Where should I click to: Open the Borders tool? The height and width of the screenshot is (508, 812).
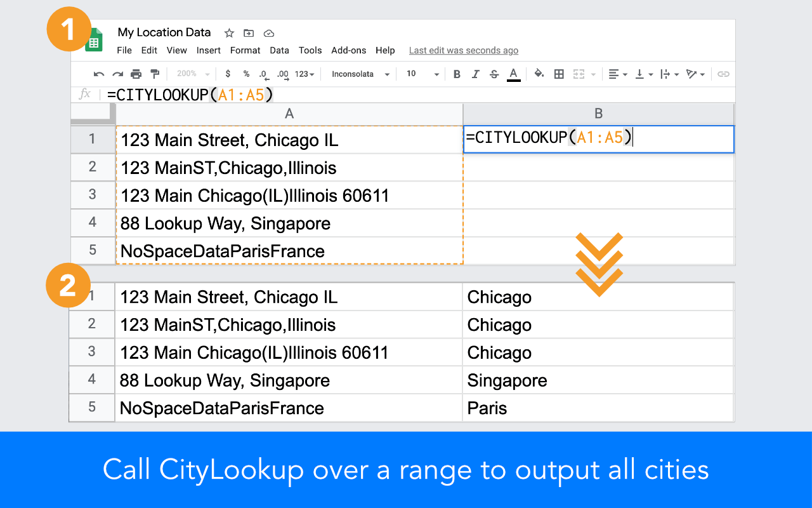pos(559,74)
